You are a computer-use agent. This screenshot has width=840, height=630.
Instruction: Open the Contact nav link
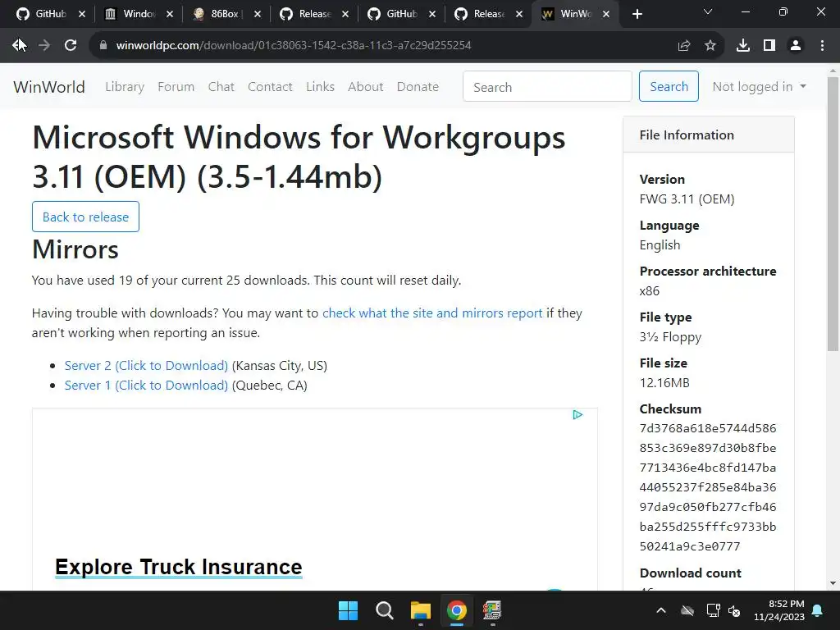tap(270, 87)
